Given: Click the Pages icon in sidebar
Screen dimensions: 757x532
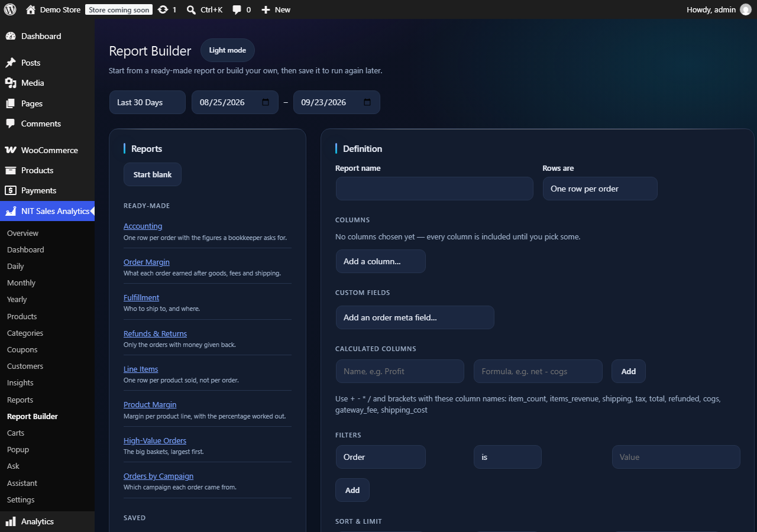Looking at the screenshot, I should 11,103.
